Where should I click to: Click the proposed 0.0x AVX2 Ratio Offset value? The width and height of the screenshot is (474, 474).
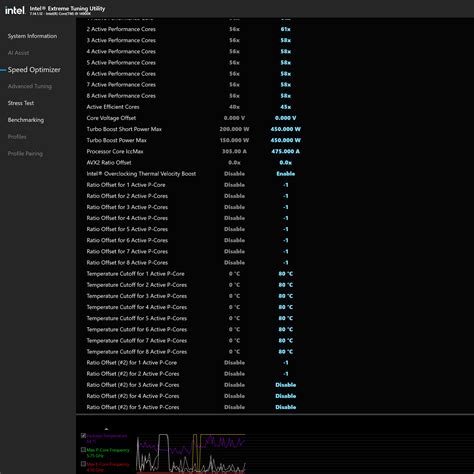coord(285,163)
